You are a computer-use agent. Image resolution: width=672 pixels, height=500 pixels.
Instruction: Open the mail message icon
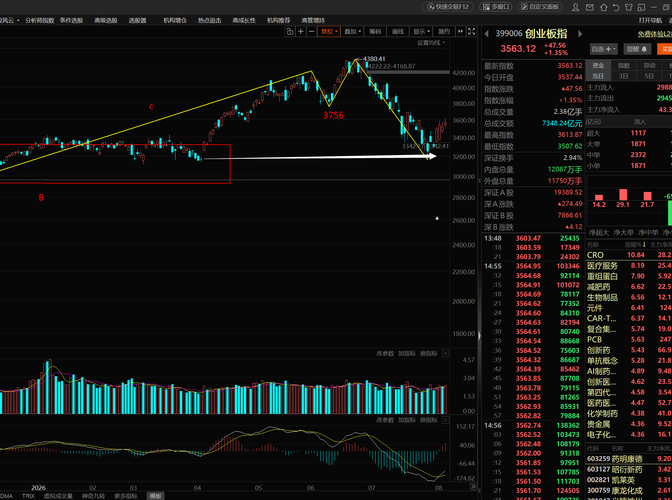click(x=590, y=7)
